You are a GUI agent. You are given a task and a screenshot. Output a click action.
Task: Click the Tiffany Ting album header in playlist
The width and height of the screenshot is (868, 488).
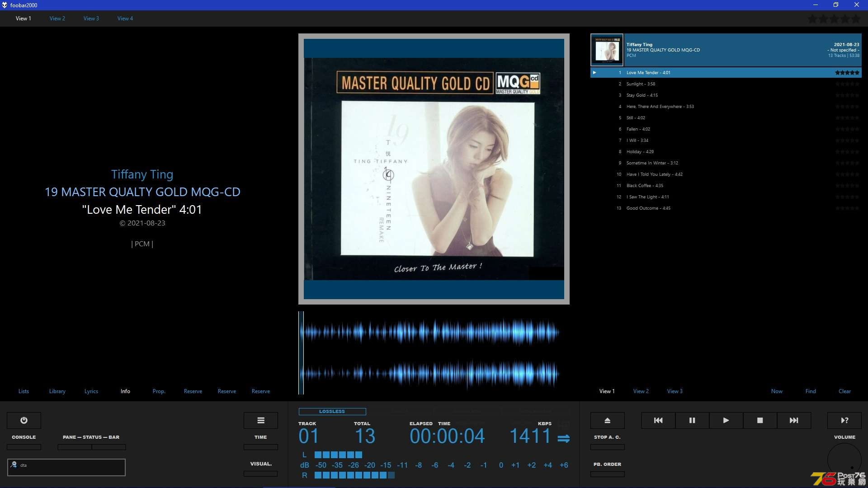[726, 50]
